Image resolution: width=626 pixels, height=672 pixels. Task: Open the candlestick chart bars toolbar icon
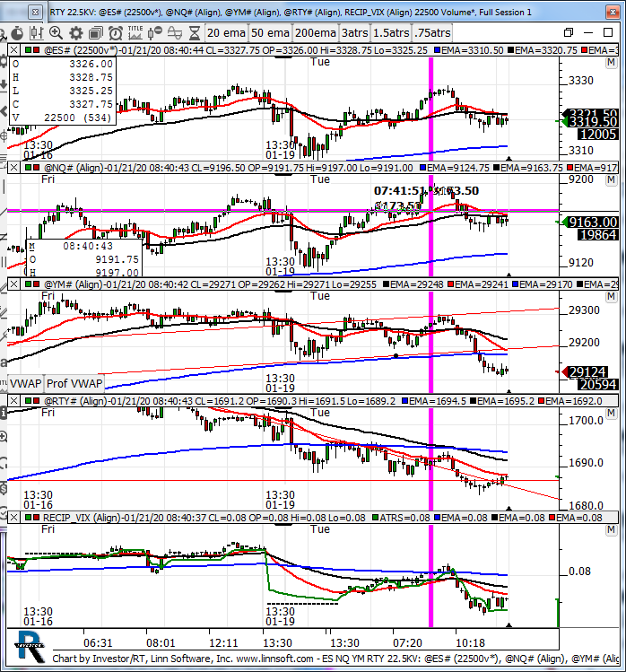pyautogui.click(x=37, y=33)
